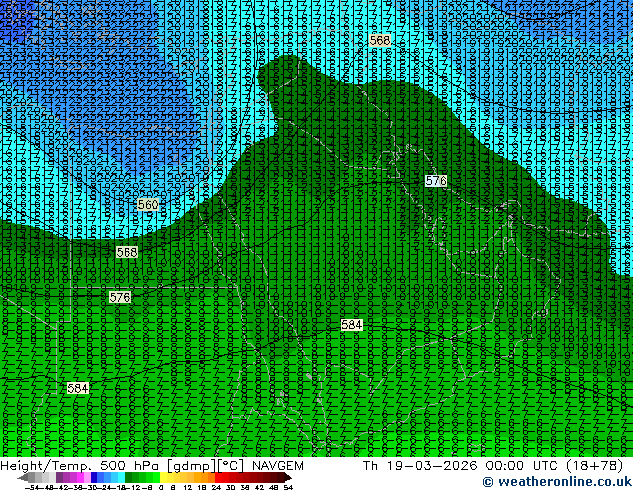Viewport: 634px width, 490px height.
Task: Click the NAVGEM model name
Action: [278, 466]
